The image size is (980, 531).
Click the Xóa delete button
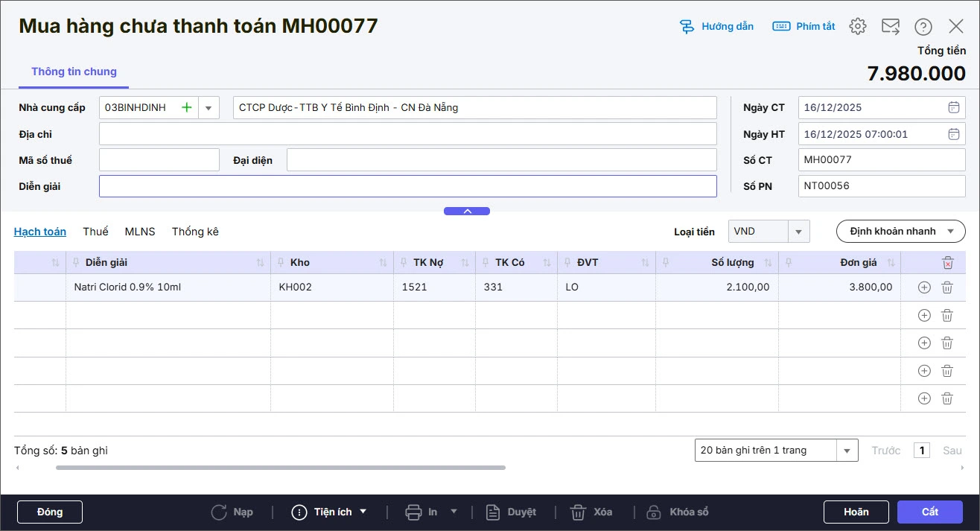591,512
